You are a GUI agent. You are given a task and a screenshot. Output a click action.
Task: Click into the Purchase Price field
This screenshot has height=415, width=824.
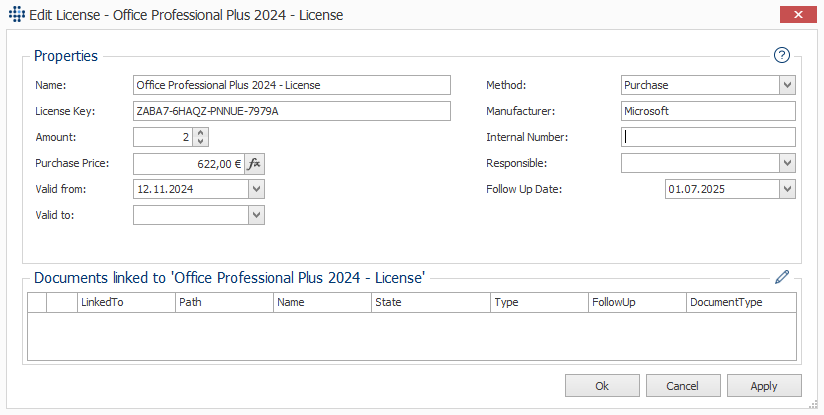point(189,164)
